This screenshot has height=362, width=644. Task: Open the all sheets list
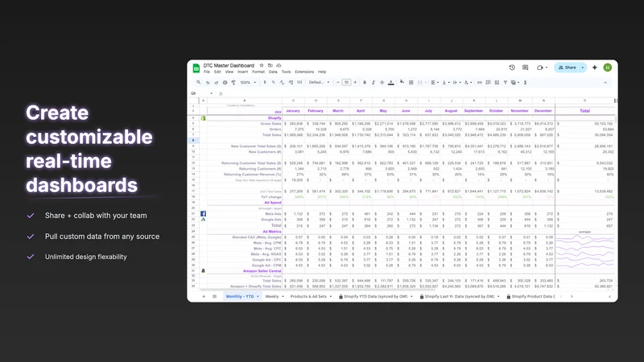tap(214, 296)
